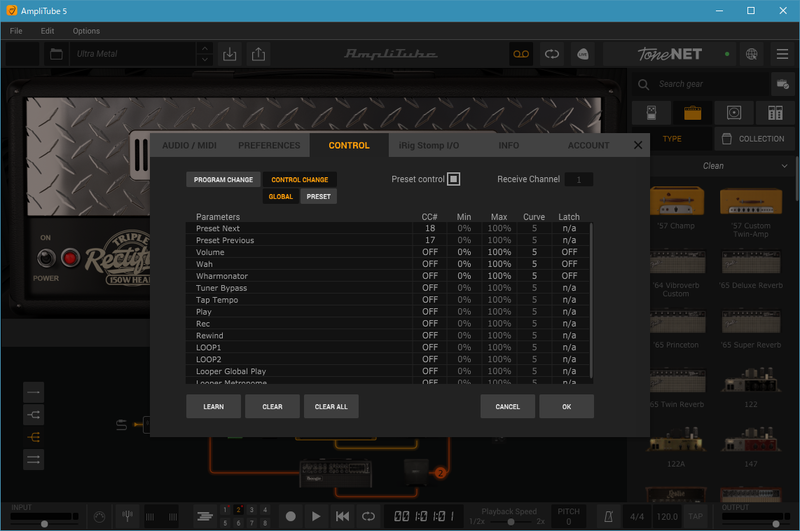This screenshot has width=800, height=531.
Task: Switch to INFO tab
Action: (x=509, y=145)
